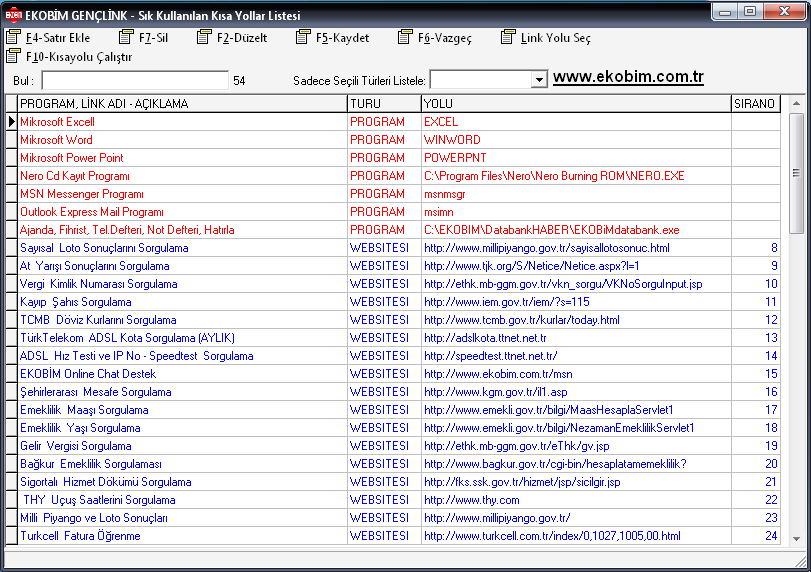811x572 pixels.
Task: Select Emeklilik Maaşı Sorgulama row
Action: pyautogui.click(x=393, y=410)
